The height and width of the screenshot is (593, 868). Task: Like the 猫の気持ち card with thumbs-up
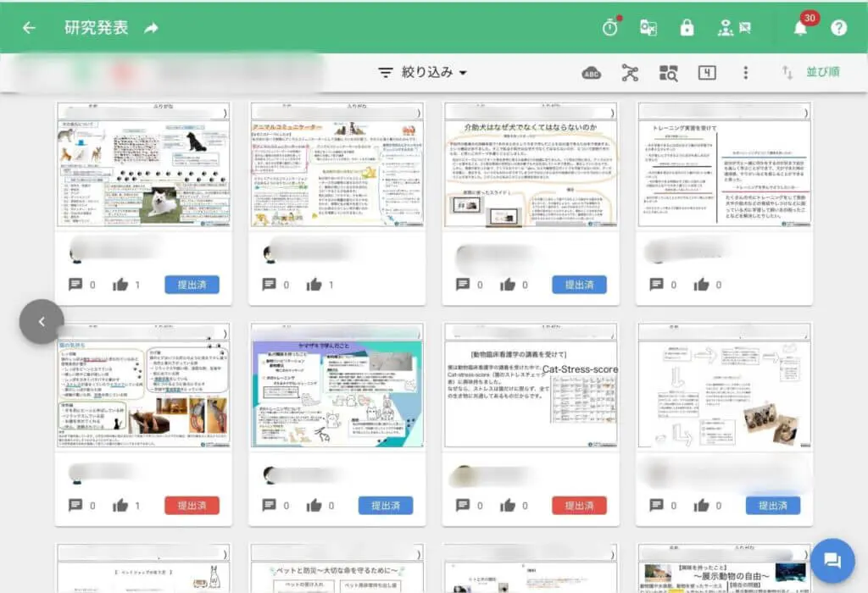(x=120, y=505)
